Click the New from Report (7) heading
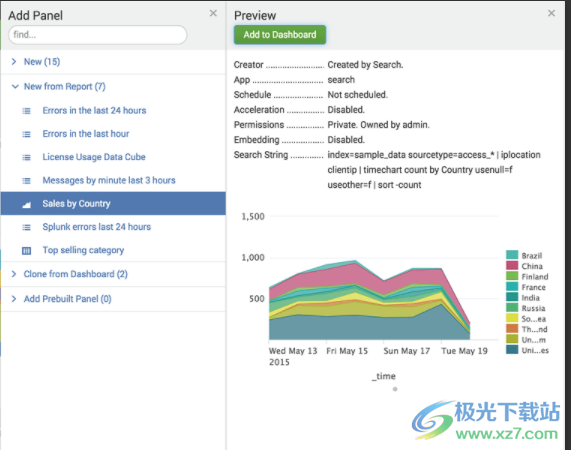The width and height of the screenshot is (571, 450). pos(65,86)
